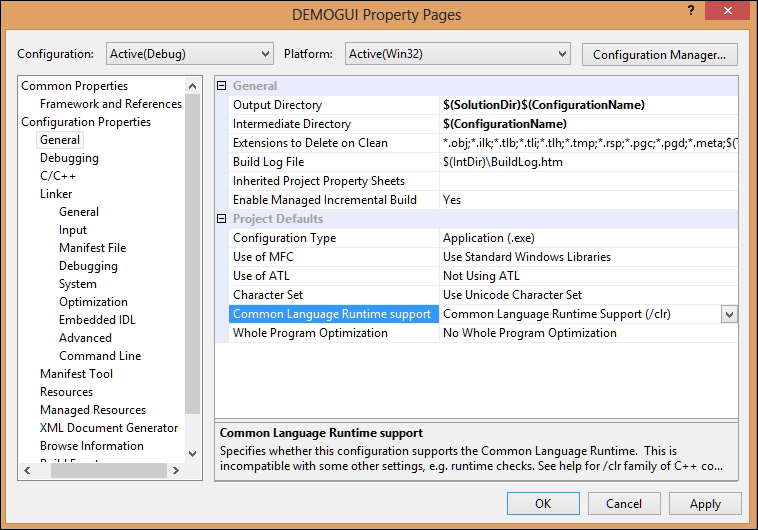Click $(IntDir)\BuildLog.htm value
This screenshot has height=530, width=758.
pyautogui.click(x=503, y=162)
